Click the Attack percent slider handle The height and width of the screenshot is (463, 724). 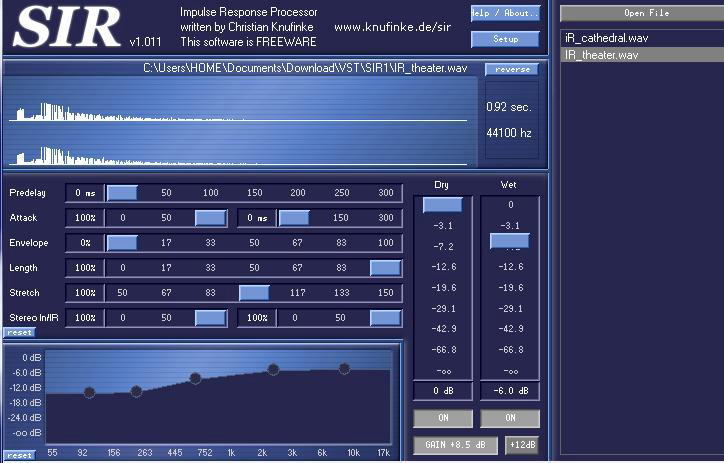[211, 218]
